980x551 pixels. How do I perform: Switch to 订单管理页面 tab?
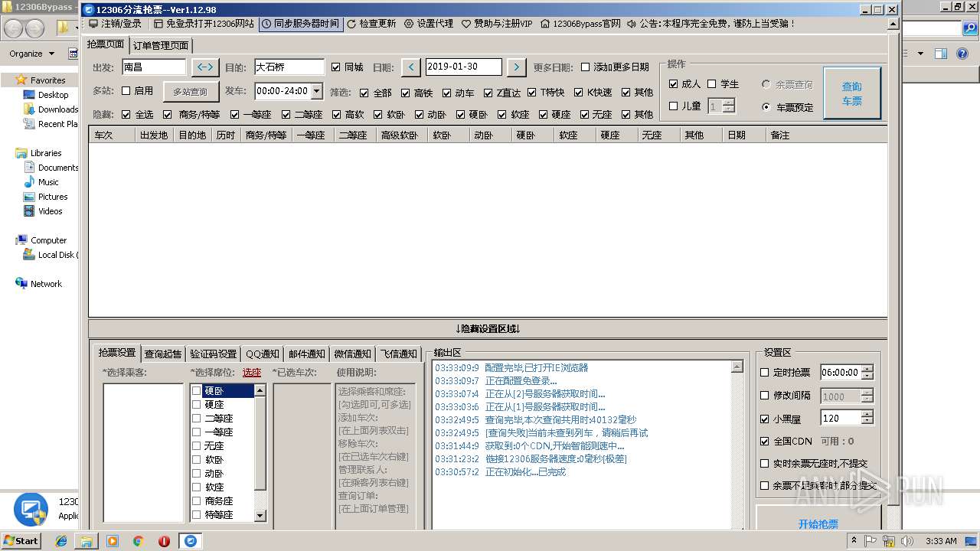point(161,45)
